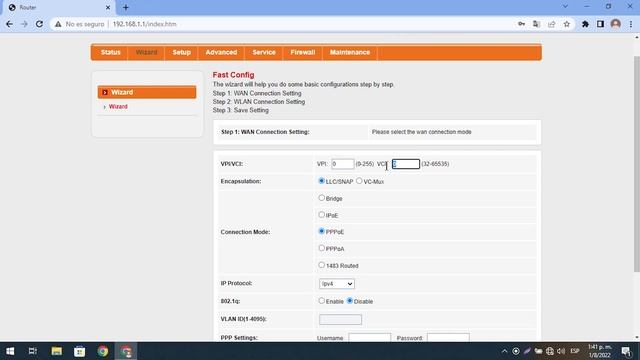
Task: Open the Service menu tab
Action: point(264,52)
